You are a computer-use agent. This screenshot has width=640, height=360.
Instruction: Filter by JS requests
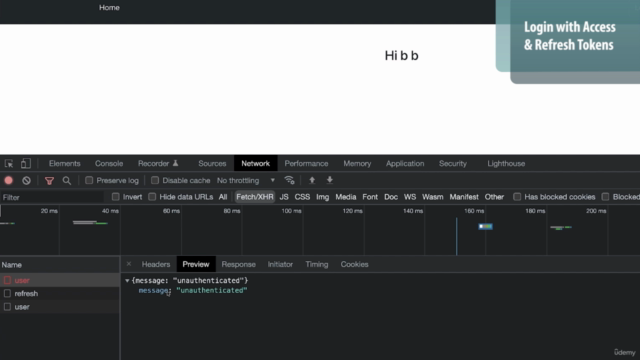click(284, 197)
